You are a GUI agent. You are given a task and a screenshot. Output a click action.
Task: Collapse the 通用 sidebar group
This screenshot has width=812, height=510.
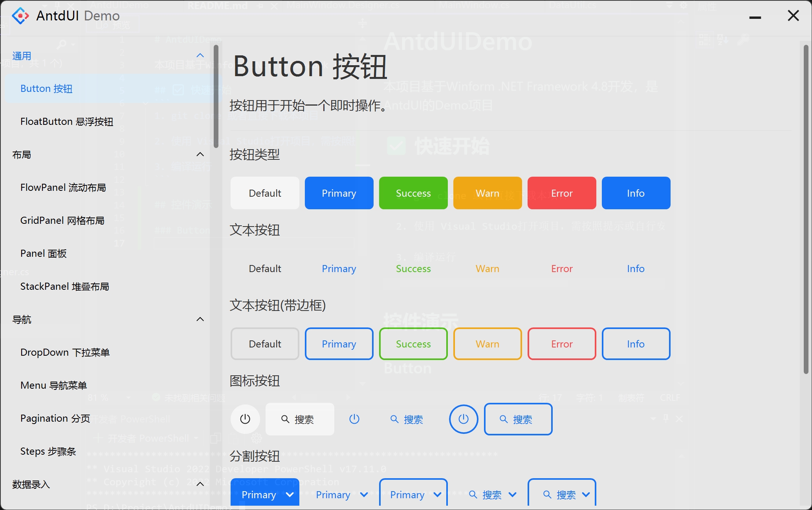[200, 56]
